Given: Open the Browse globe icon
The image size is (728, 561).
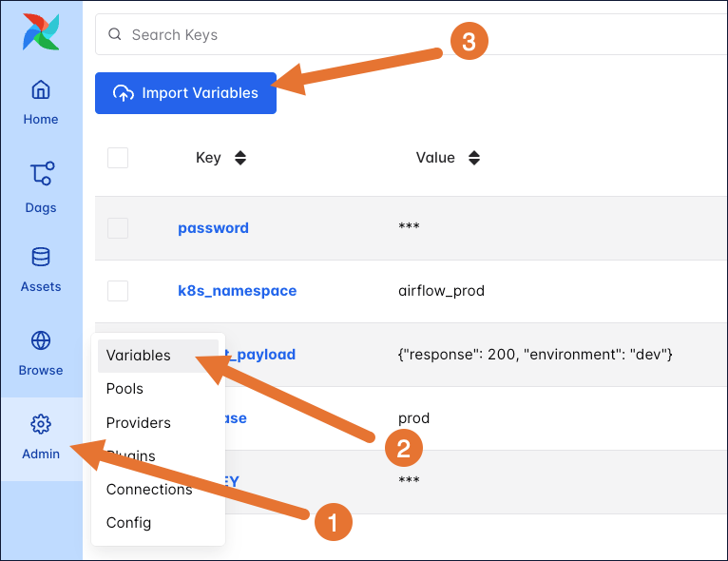Looking at the screenshot, I should [x=41, y=340].
